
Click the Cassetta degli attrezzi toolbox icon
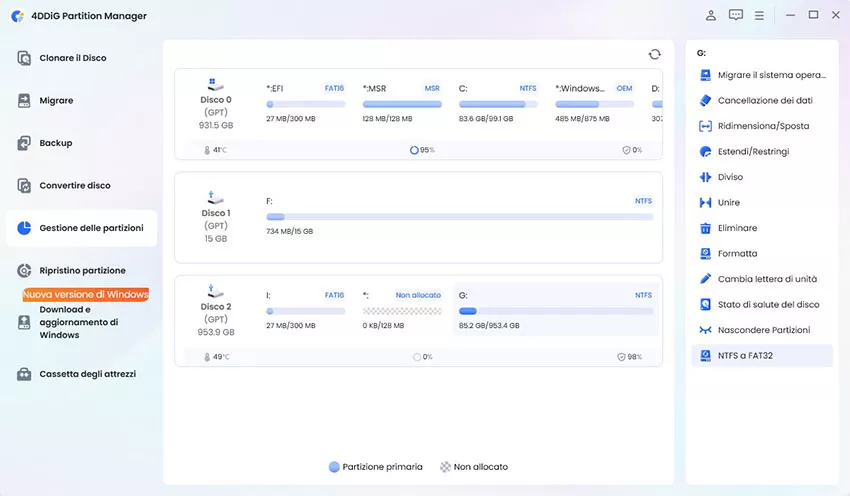[24, 374]
